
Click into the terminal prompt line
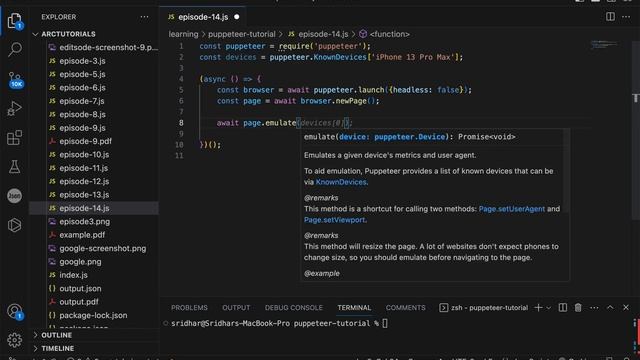pos(279,323)
